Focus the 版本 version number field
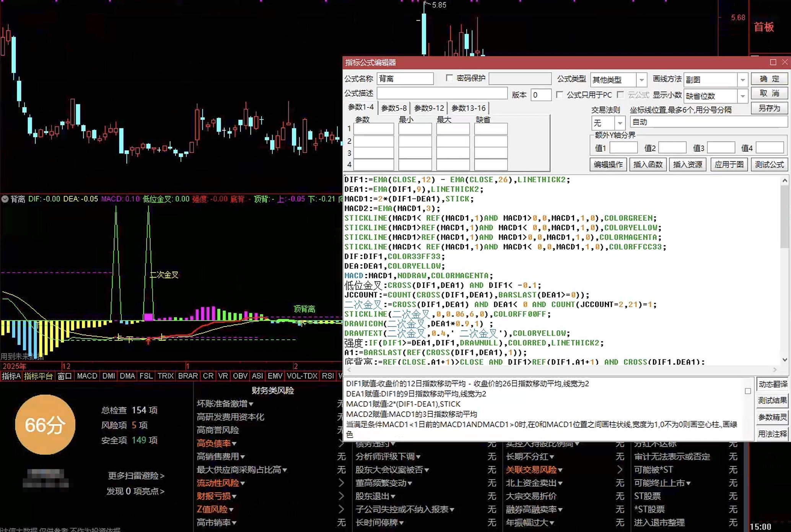Viewport: 791px width, 532px height. [541, 95]
